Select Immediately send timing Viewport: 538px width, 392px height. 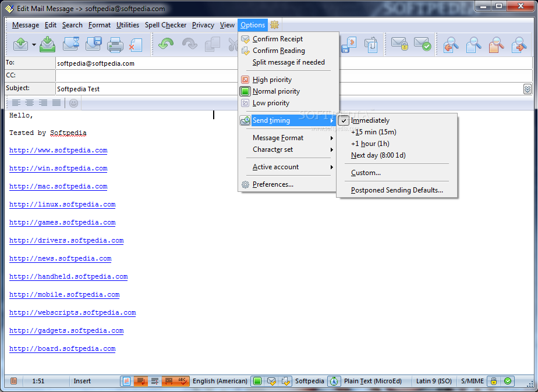click(397, 120)
